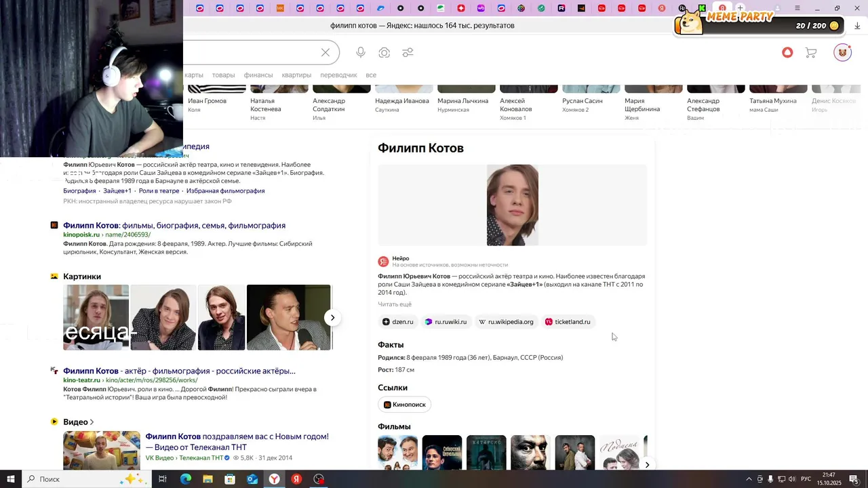Open the shopping cart icon
This screenshot has width=868, height=488.
811,52
